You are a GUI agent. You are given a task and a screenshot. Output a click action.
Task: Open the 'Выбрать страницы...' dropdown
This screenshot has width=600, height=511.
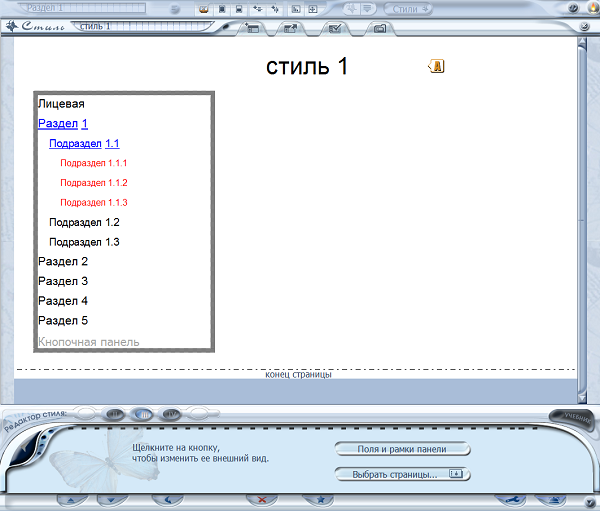click(x=402, y=474)
